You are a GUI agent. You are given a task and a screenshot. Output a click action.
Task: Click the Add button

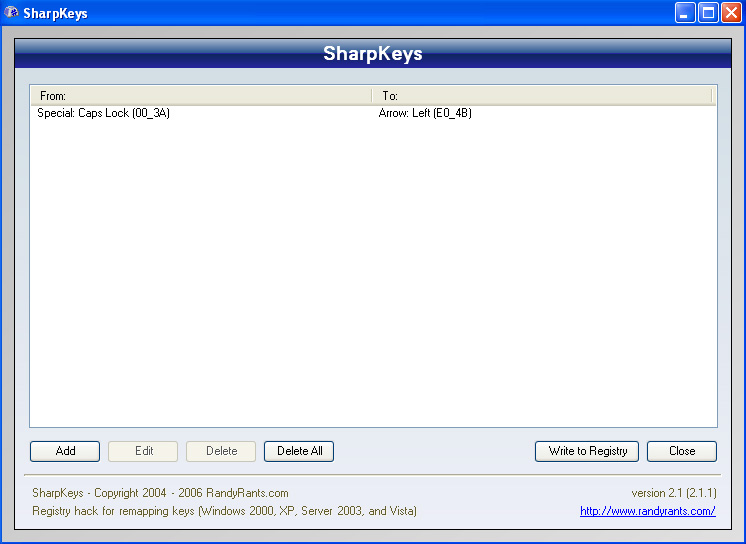65,451
